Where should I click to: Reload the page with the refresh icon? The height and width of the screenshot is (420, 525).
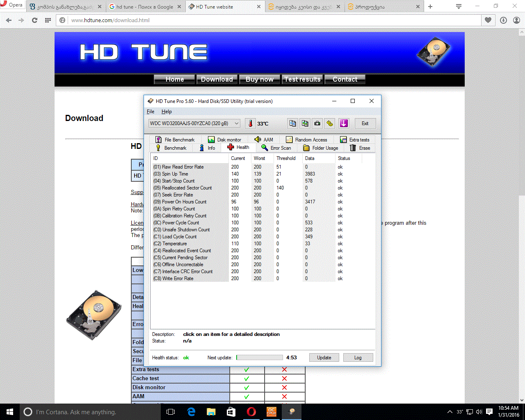35,20
